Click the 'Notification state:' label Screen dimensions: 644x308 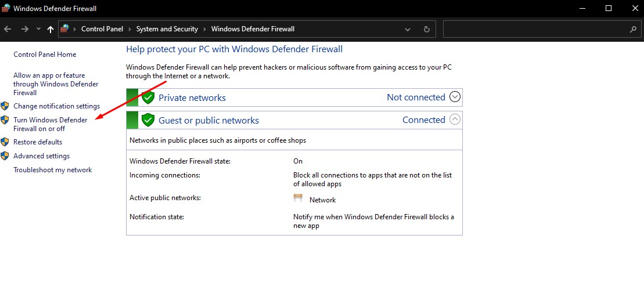(156, 217)
